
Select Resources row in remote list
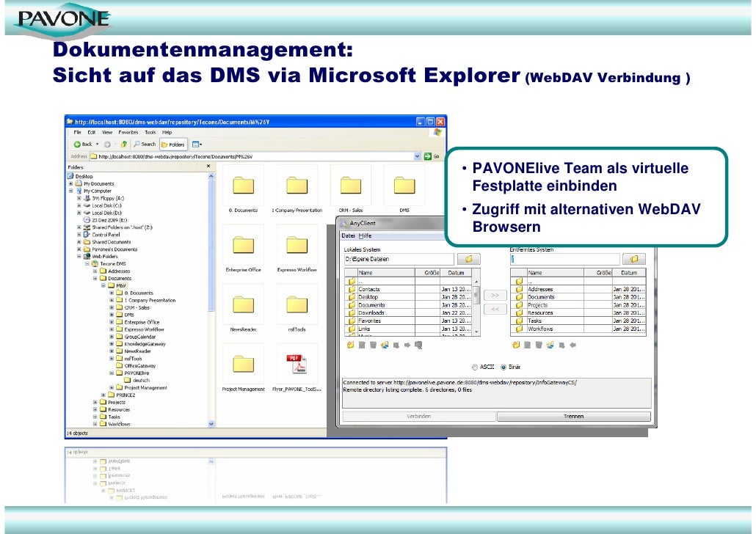(x=578, y=312)
